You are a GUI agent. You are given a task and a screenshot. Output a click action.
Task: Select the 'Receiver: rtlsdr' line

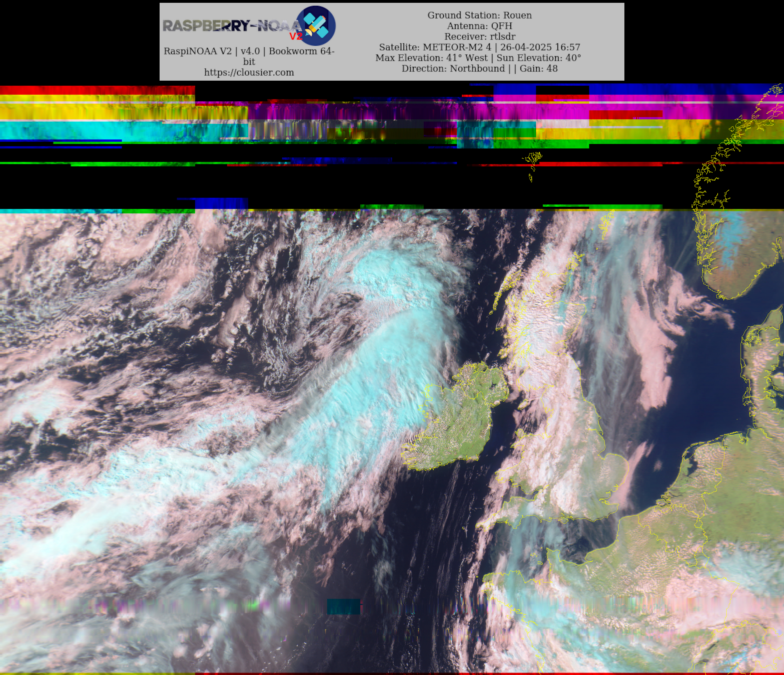(x=479, y=36)
